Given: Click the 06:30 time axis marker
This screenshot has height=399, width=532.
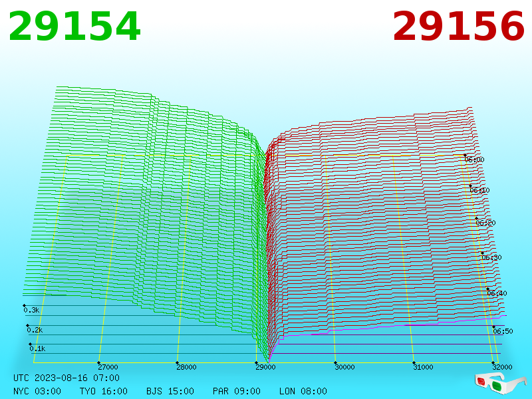Looking at the screenshot, I should click(491, 257).
